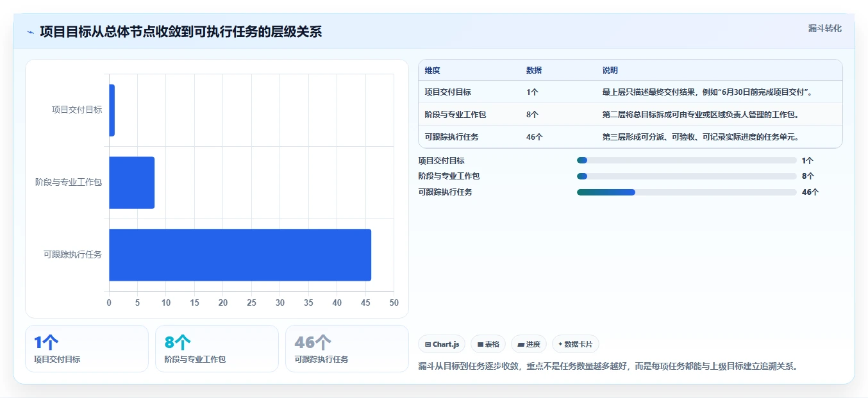Viewport: 868px width, 398px height.
Task: Click the 1个 table data cell
Action: pos(532,92)
